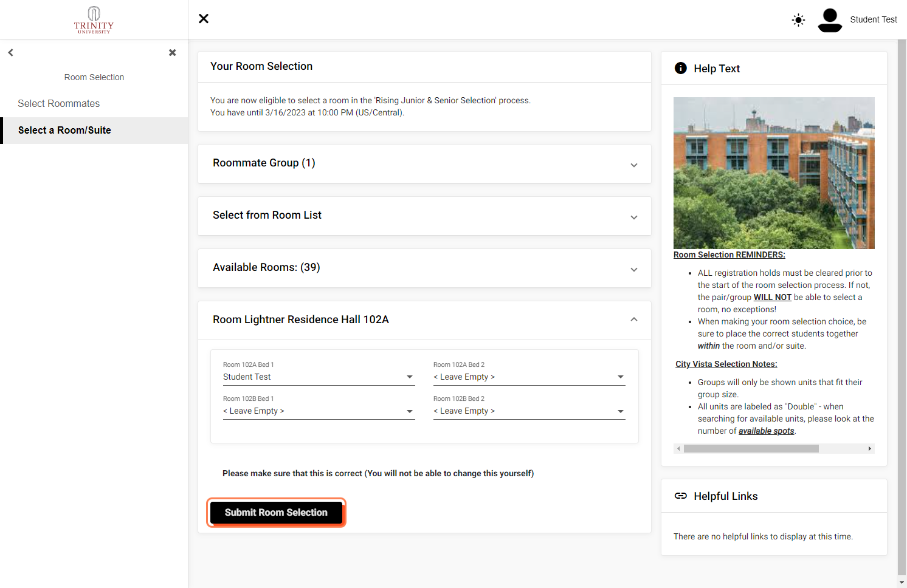907x588 pixels.
Task: Click the residence hall building photo
Action: tap(774, 173)
